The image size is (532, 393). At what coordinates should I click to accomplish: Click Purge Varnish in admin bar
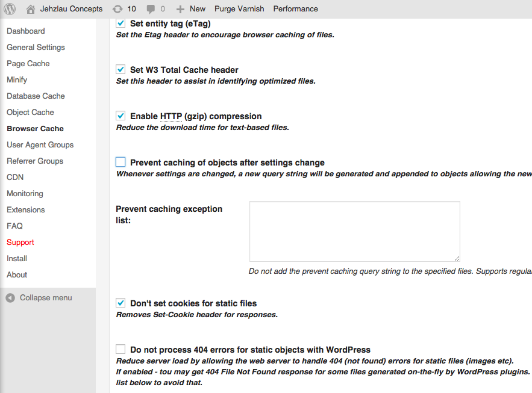click(238, 9)
